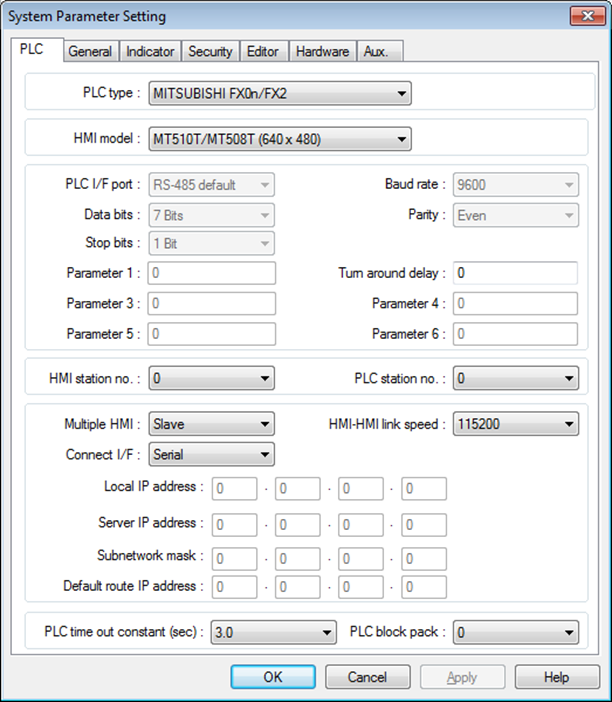Switch to the PLC tab
This screenshot has width=612, height=702.
[x=36, y=49]
